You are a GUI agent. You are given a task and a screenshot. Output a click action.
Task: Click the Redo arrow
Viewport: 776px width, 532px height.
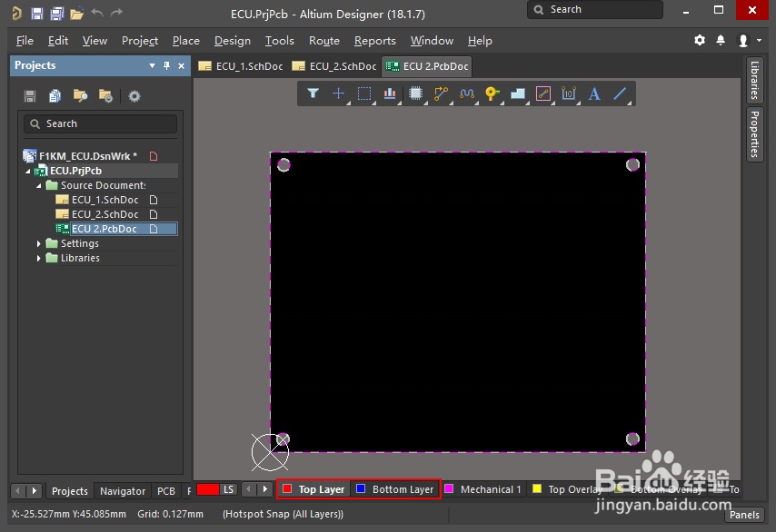[x=116, y=13]
